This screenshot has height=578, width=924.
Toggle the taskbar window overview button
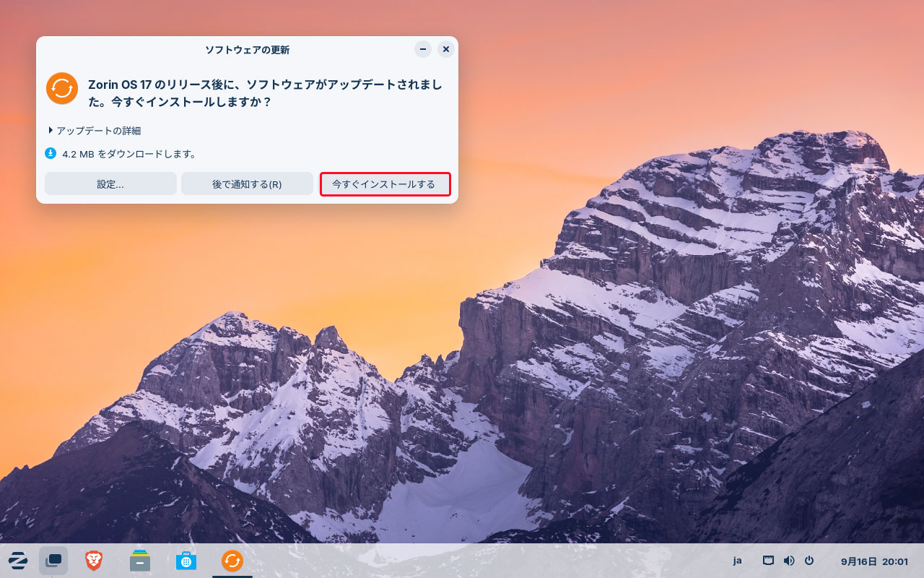[x=53, y=561]
